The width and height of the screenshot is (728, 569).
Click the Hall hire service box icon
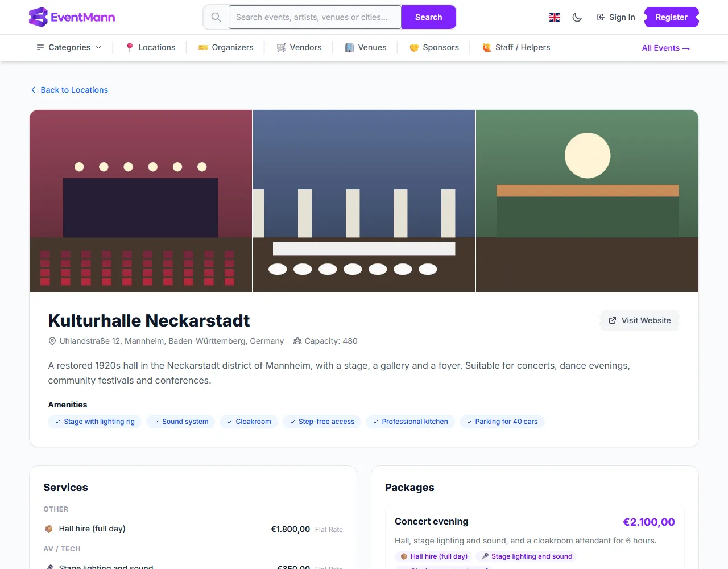click(x=49, y=529)
